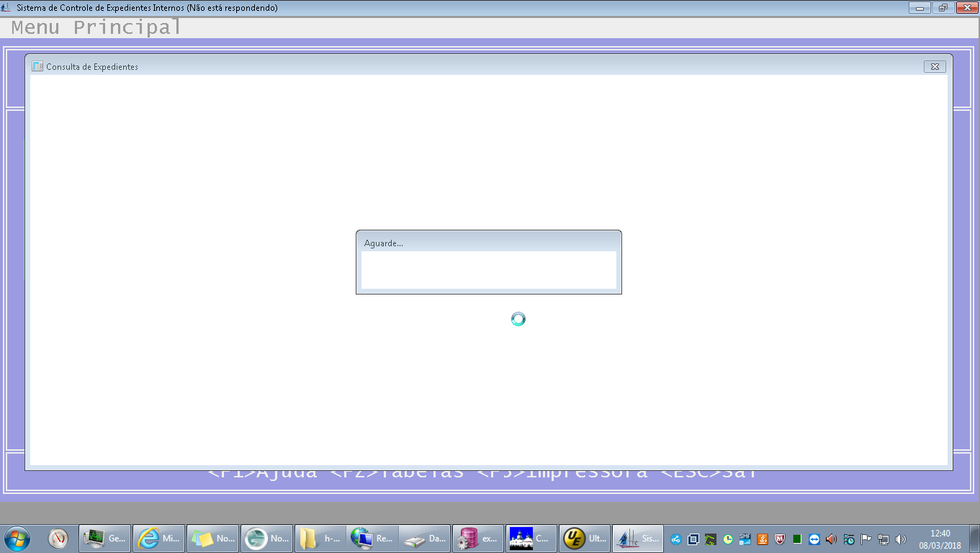Open the sticky notes 'No...' taskbar button
The width and height of the screenshot is (980, 553).
point(212,539)
